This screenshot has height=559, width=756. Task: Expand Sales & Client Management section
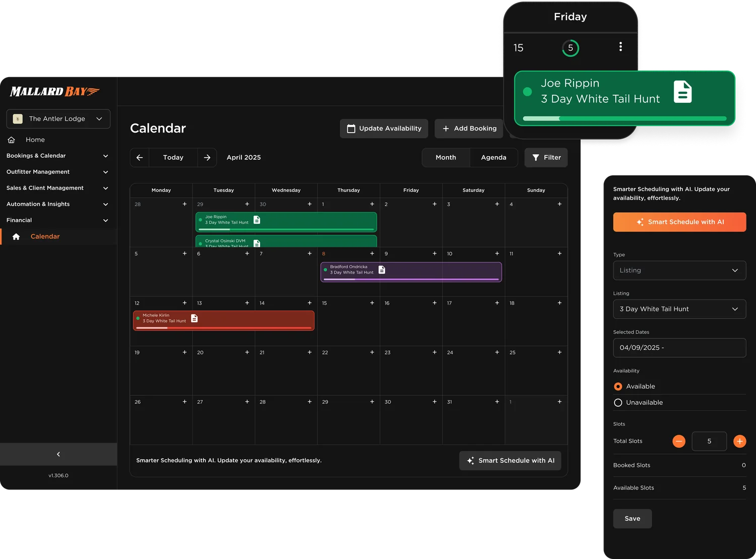[58, 188]
